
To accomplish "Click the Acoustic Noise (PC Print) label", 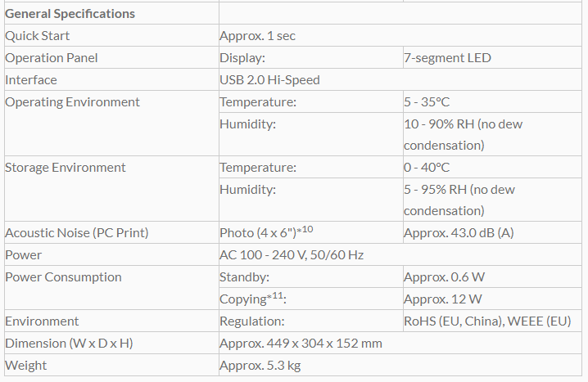I will tap(77, 233).
